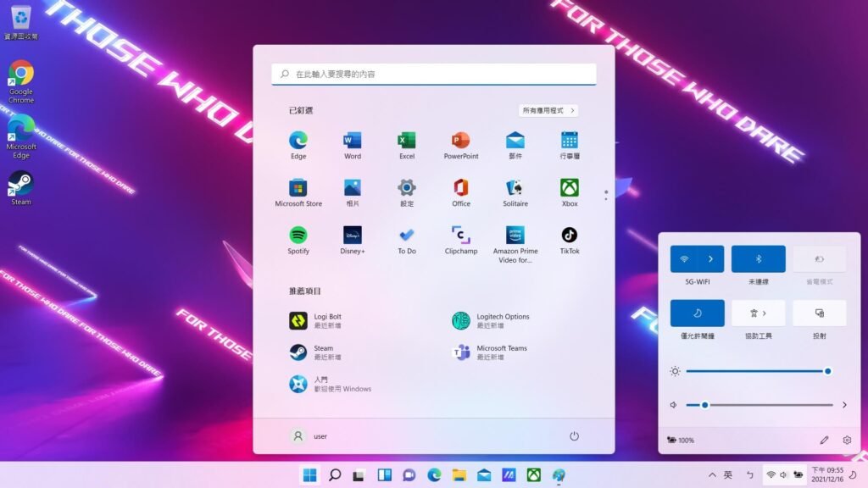The image size is (868, 488).
Task: Open Mail app on taskbar
Action: [484, 474]
